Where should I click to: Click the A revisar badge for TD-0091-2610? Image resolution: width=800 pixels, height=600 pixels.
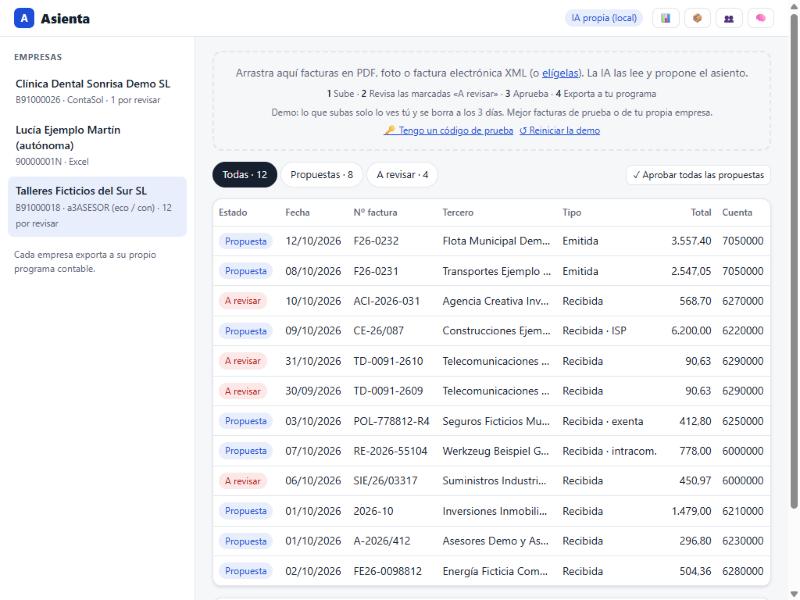pos(243,361)
